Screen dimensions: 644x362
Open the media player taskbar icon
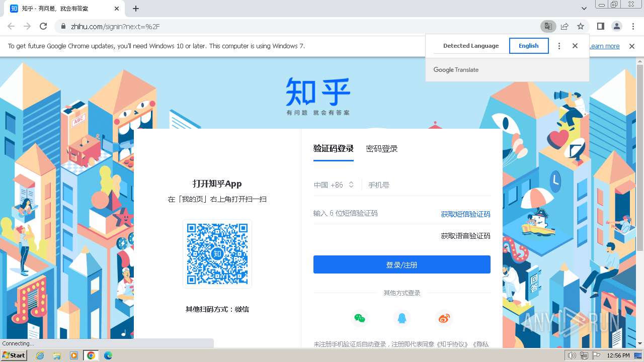click(x=74, y=355)
